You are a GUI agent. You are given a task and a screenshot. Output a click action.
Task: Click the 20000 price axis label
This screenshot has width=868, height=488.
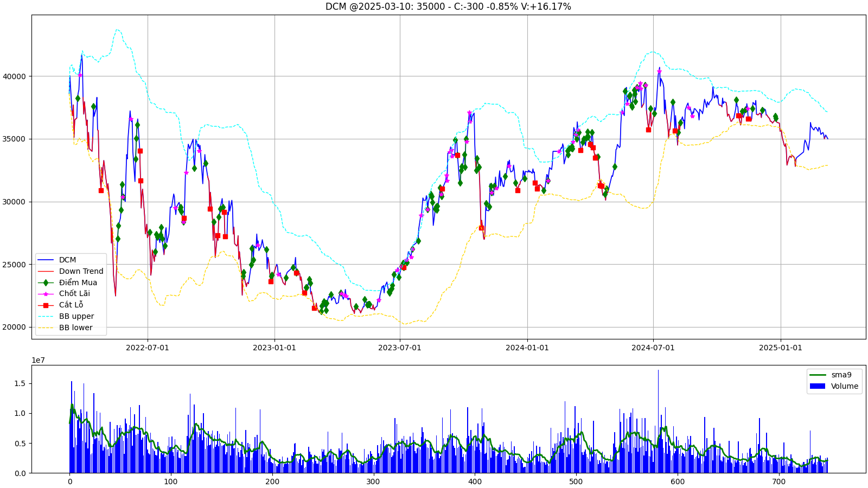[15, 327]
